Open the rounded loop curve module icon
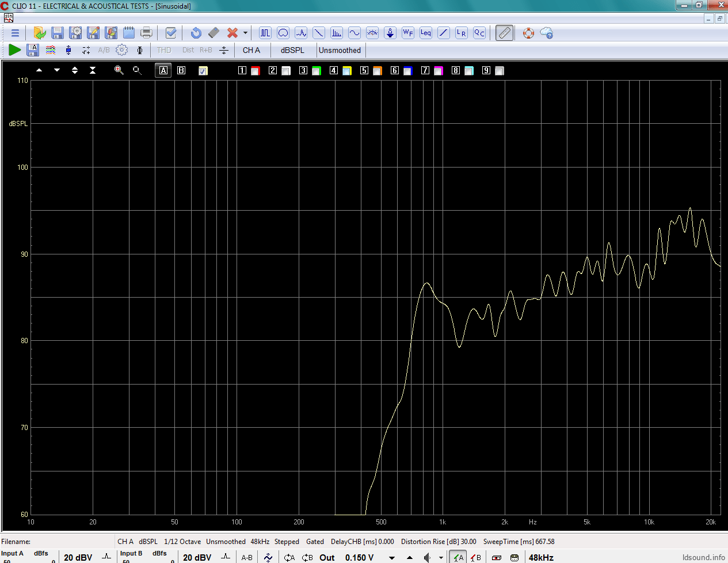The height and width of the screenshot is (563, 728). [283, 33]
